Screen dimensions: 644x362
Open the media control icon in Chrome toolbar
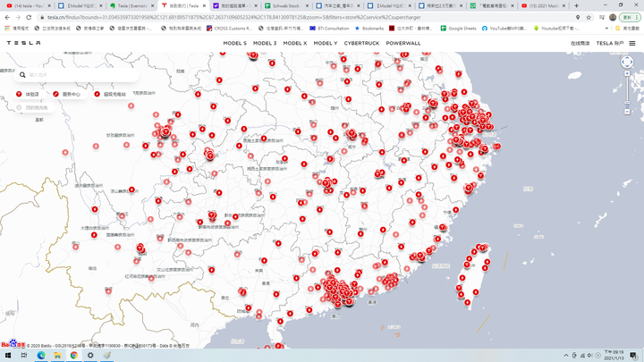602,17
